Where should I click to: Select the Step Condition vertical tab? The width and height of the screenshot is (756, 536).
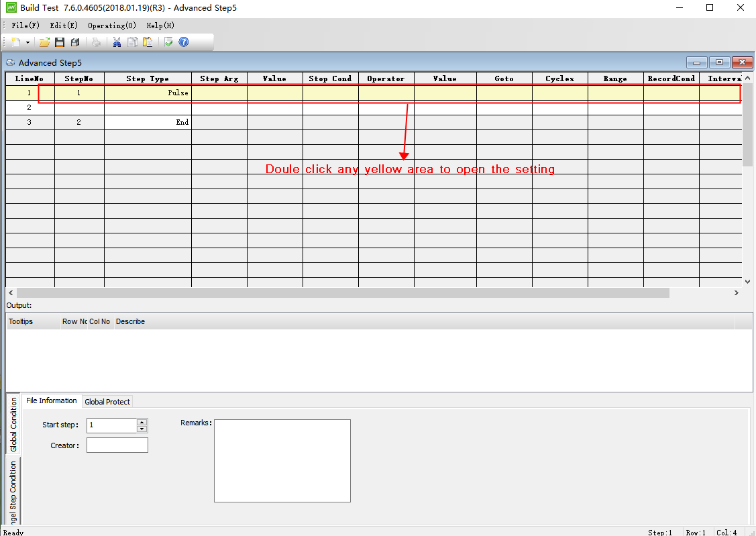[13, 492]
